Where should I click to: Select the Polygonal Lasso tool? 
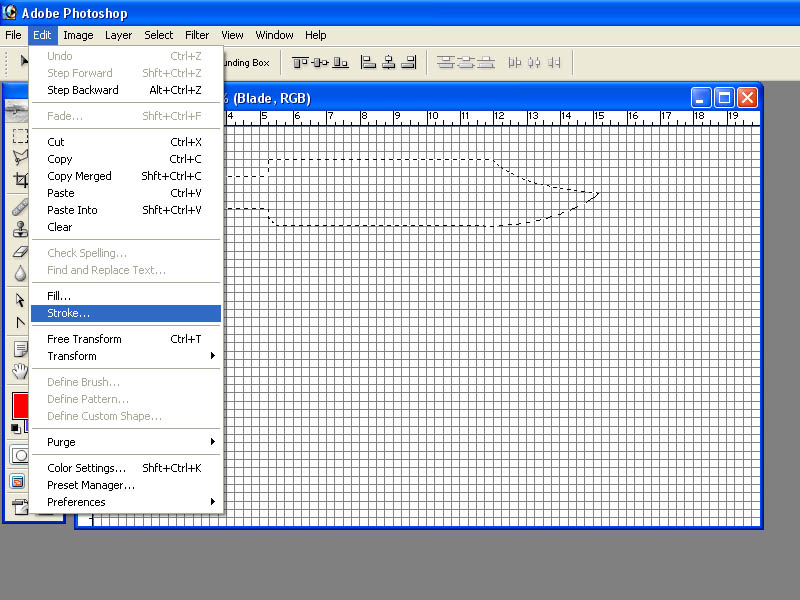pos(20,157)
